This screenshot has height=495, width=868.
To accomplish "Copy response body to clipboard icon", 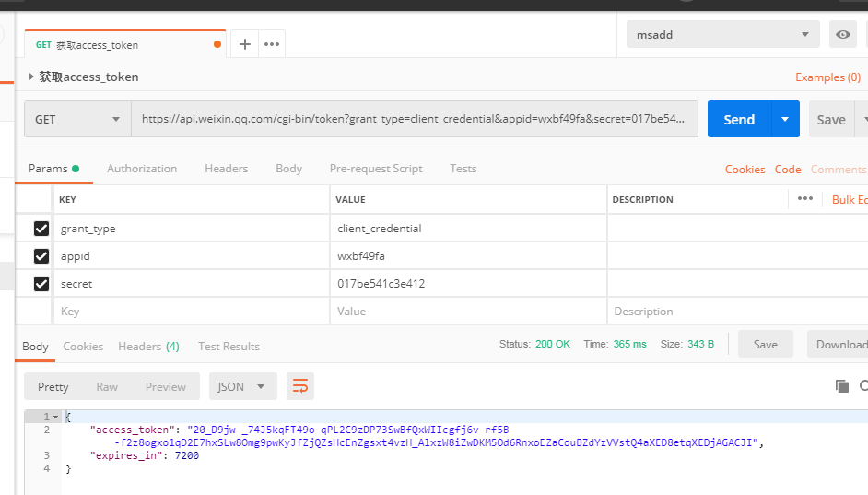I will (x=842, y=386).
